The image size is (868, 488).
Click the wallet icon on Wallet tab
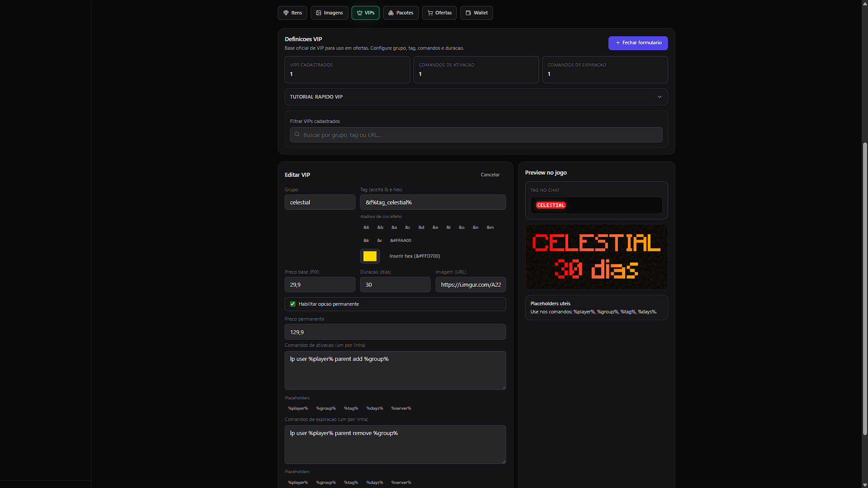[468, 13]
